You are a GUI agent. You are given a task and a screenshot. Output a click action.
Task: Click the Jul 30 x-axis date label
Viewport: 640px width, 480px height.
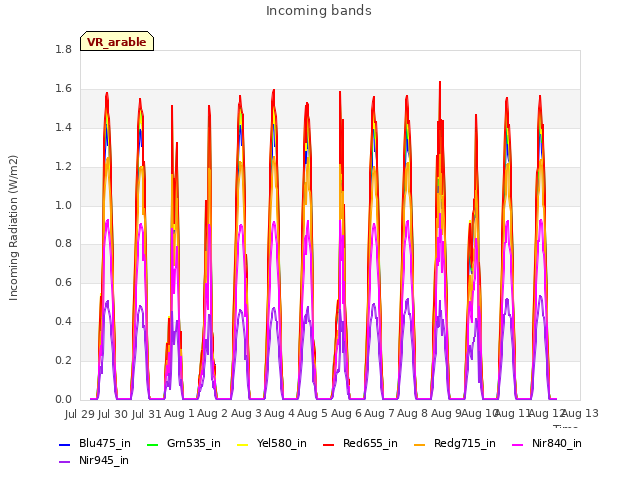(x=113, y=414)
